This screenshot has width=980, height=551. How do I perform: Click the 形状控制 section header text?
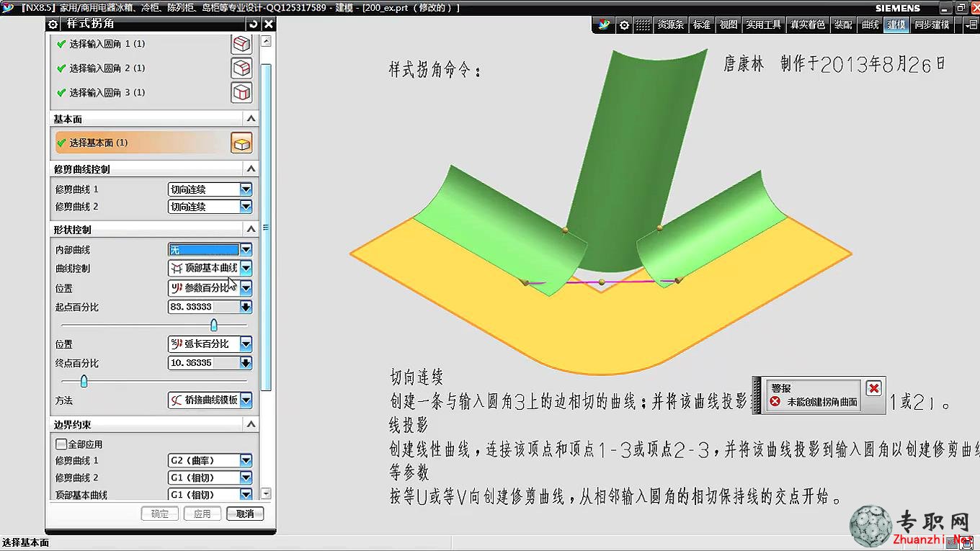[73, 230]
